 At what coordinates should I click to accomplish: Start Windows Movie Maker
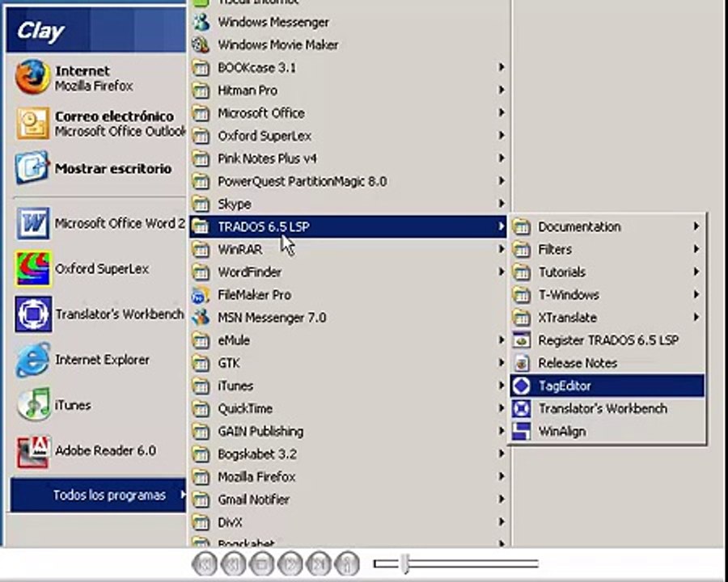point(348,44)
